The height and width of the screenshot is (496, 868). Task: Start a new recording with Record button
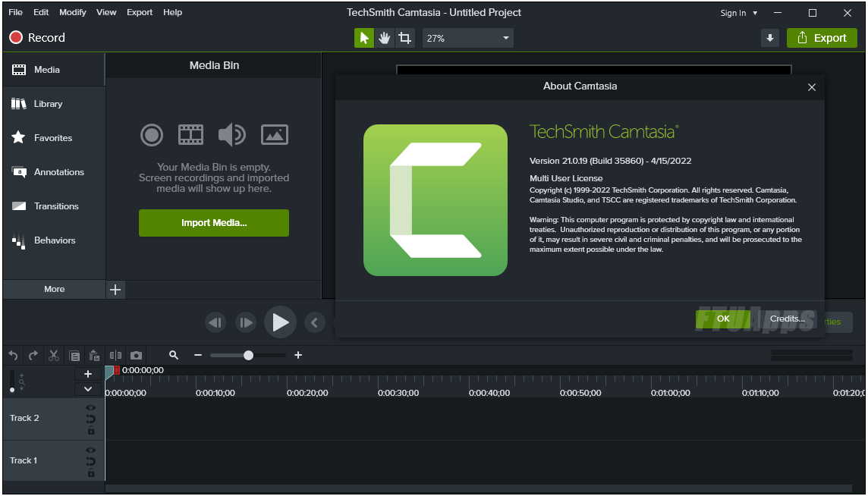(37, 38)
